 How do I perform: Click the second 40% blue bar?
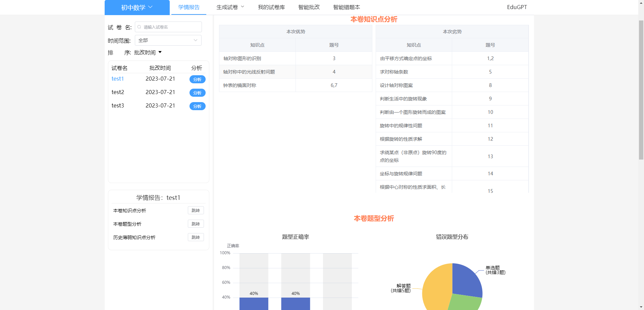pyautogui.click(x=296, y=304)
